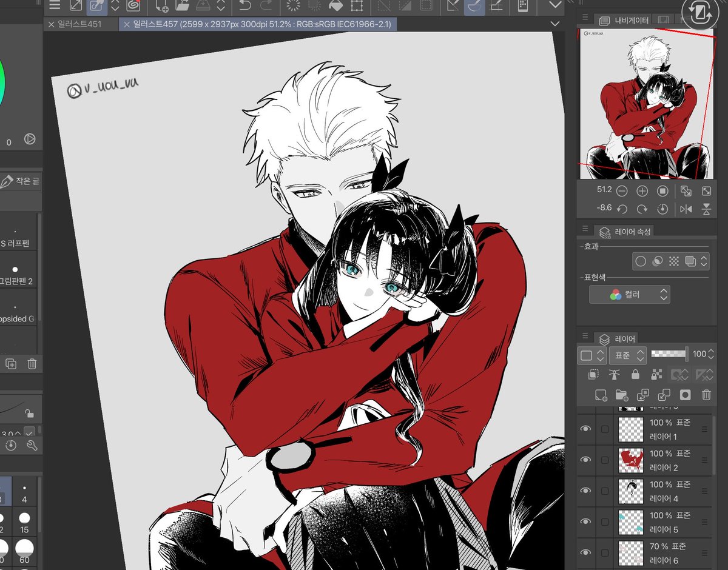Expand command bar overflow chevron

pyautogui.click(x=555, y=5)
